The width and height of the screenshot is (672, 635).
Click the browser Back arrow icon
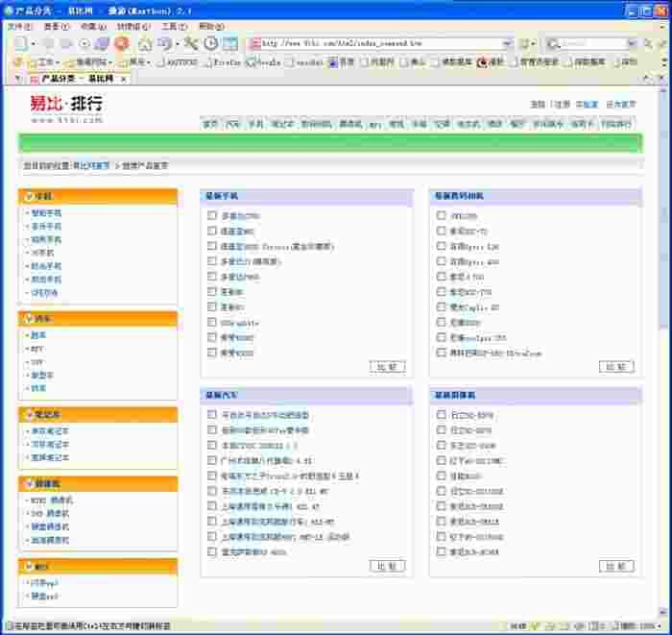(x=49, y=43)
